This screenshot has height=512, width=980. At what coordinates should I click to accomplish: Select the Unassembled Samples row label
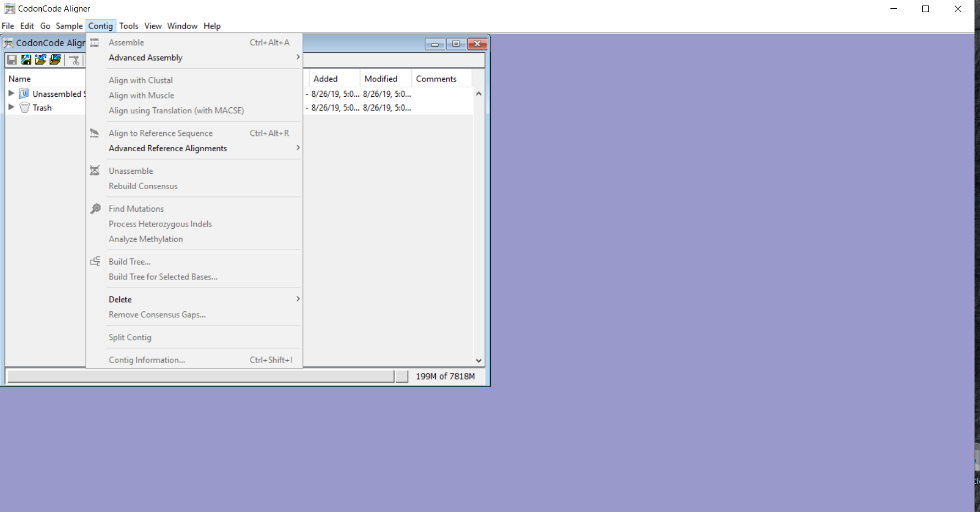coord(59,94)
